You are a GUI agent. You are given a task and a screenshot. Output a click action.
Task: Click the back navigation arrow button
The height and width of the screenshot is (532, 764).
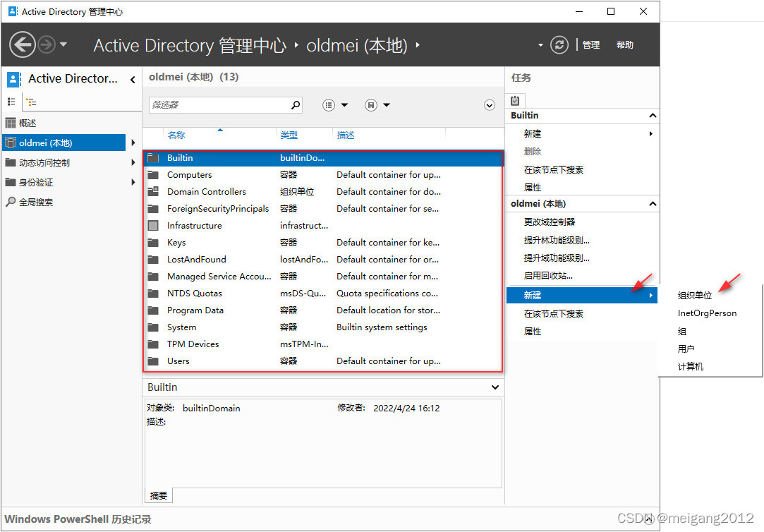pyautogui.click(x=23, y=45)
